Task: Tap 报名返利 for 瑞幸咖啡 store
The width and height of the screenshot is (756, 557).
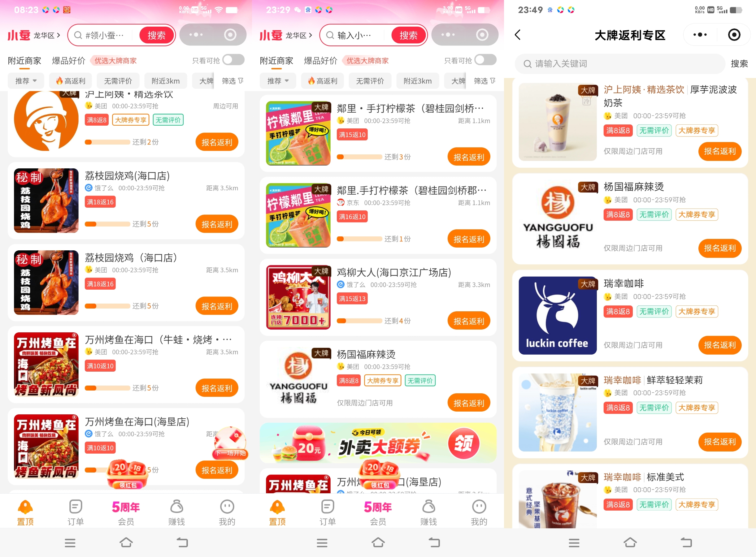Action: click(719, 345)
